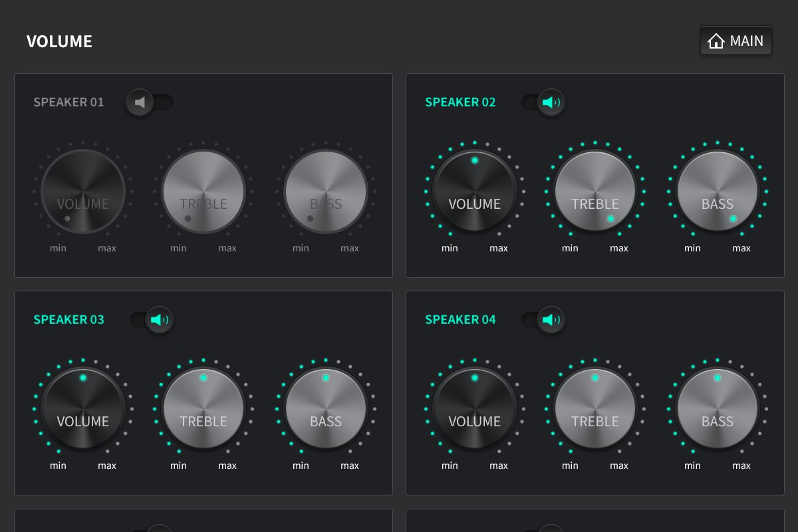Click max label under Speaker 03 BASS
The height and width of the screenshot is (532, 798).
350,465
